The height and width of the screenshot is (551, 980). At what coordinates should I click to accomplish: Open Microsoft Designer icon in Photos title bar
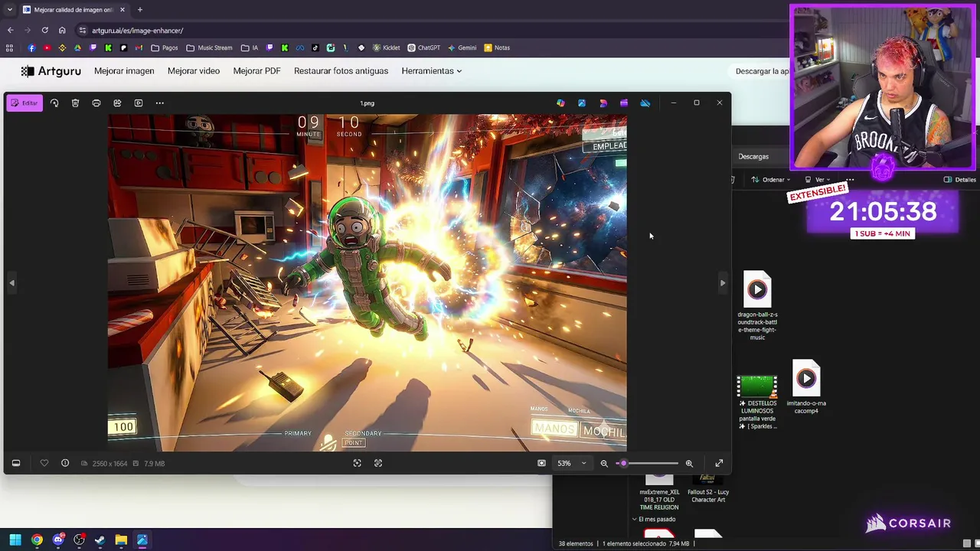pos(603,103)
